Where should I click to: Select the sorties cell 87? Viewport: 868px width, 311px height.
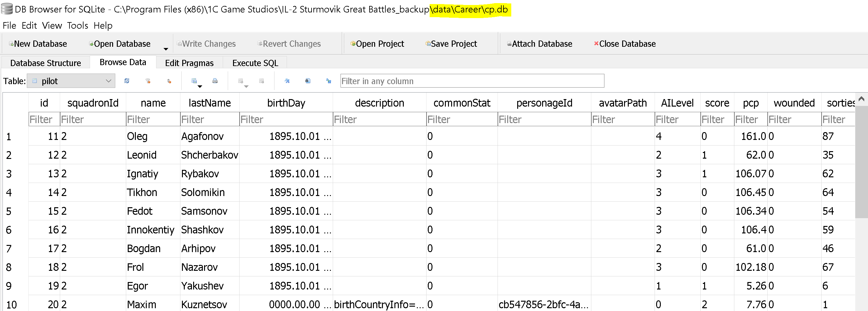[x=838, y=136]
